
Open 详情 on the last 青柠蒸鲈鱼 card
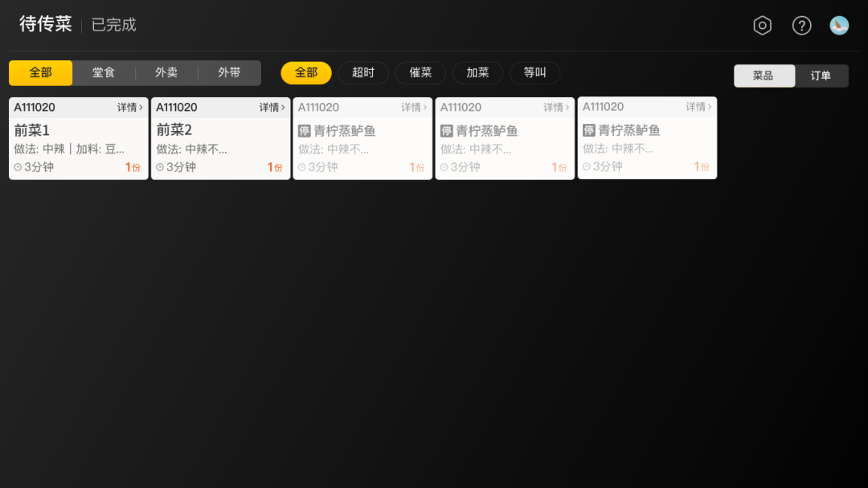tap(698, 107)
